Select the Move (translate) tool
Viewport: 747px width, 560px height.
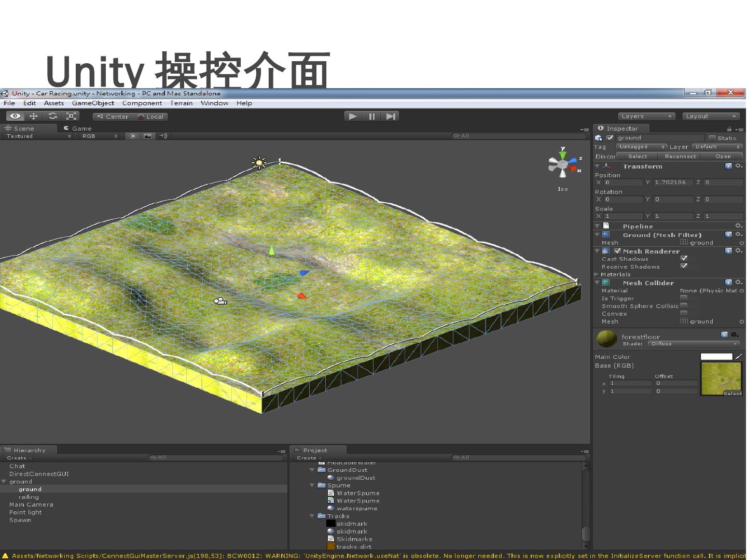pos(34,116)
